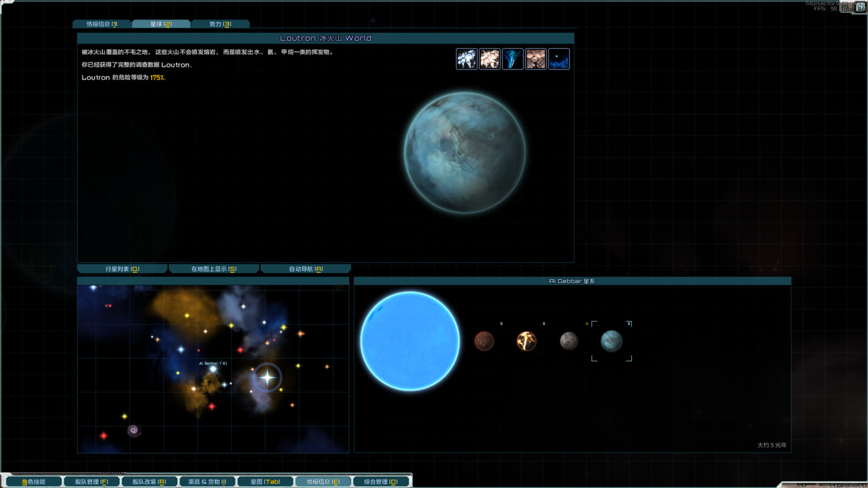
Task: Select the molten lava planet
Action: (x=526, y=341)
